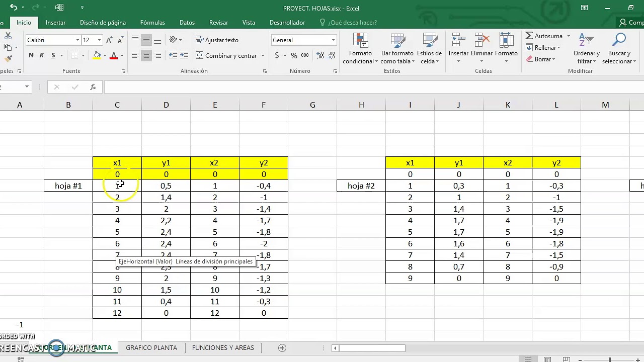Align text right
Image resolution: width=644 pixels, height=362 pixels.
tap(157, 55)
